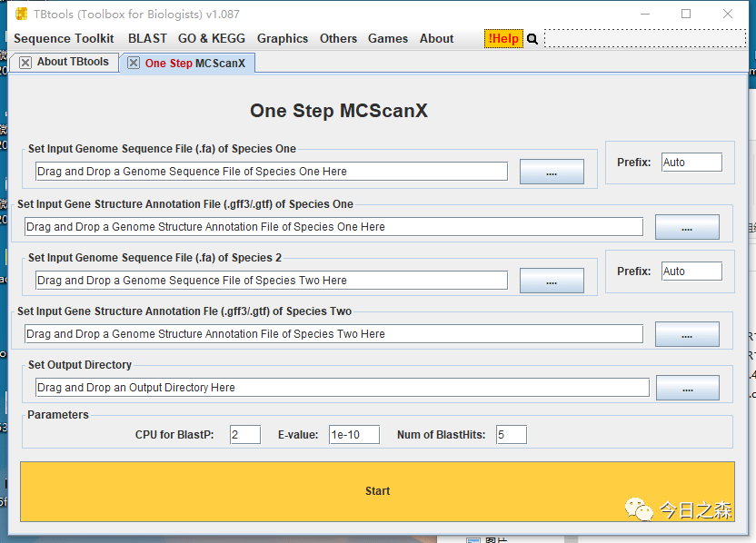Screen dimensions: 756x543
Task: Click the Prefix field for Species 2
Action: click(x=691, y=271)
